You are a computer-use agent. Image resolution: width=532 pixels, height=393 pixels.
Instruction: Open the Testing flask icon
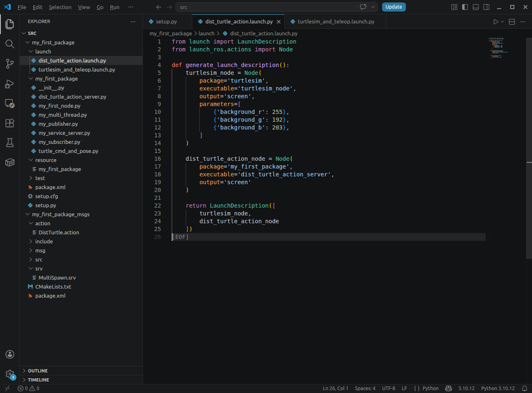click(x=10, y=143)
